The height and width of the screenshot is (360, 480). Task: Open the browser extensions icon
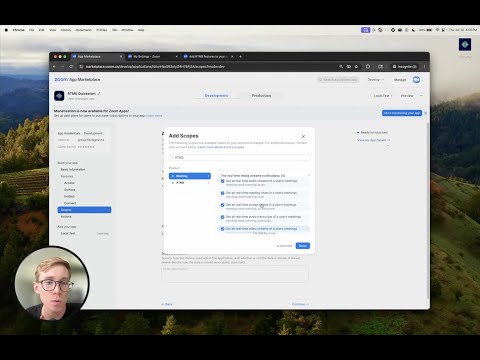[x=368, y=67]
